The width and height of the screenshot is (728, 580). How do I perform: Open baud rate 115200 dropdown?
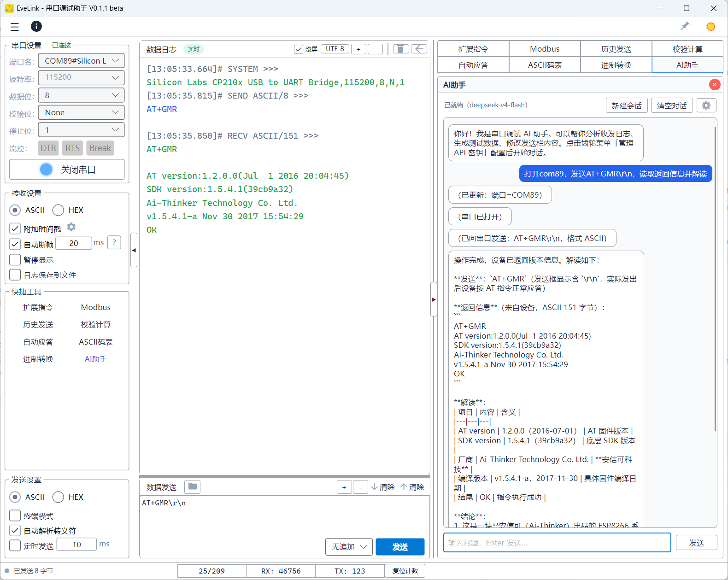(x=81, y=77)
